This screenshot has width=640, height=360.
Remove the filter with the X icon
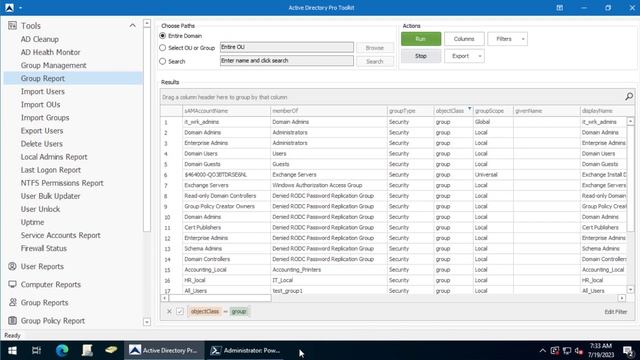point(169,311)
